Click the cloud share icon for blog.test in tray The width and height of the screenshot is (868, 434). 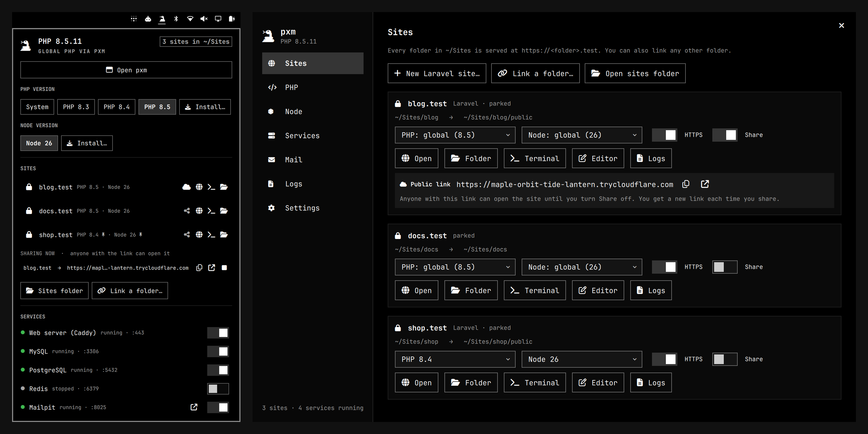click(x=186, y=187)
